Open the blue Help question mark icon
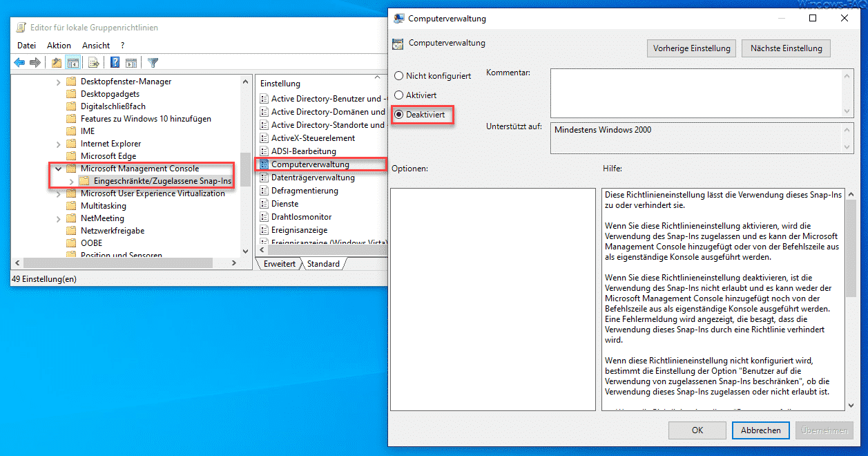The width and height of the screenshot is (868, 456). click(115, 63)
